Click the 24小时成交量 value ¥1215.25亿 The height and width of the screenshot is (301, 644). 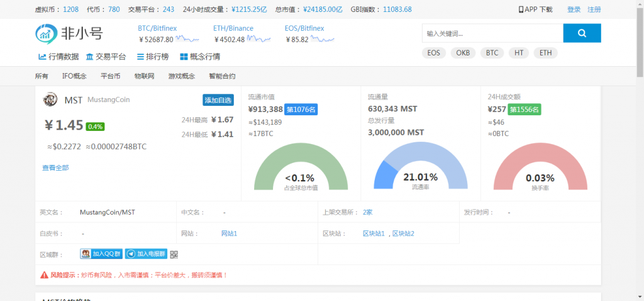249,9
